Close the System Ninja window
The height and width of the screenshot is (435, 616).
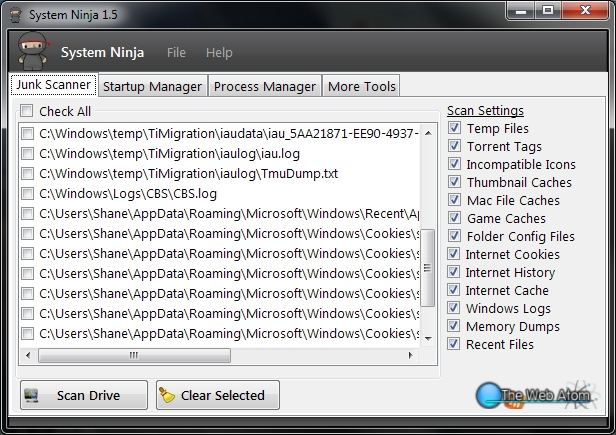pos(585,11)
